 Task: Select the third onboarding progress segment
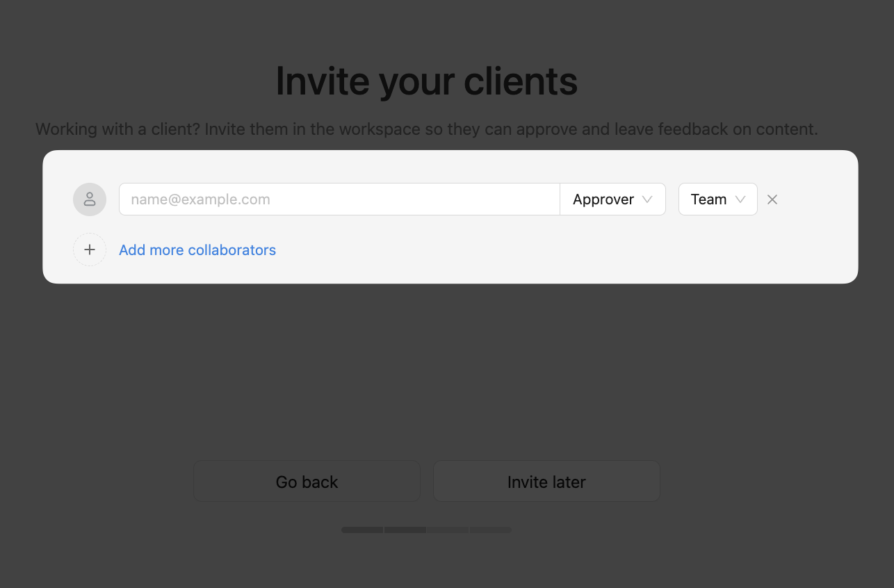tap(448, 530)
